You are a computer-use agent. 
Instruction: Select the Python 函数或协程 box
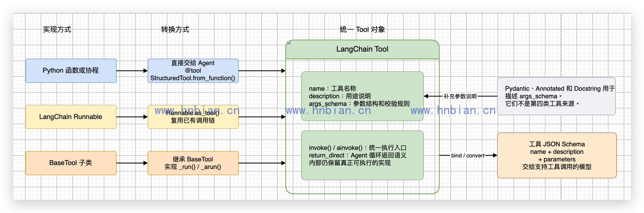click(x=71, y=71)
